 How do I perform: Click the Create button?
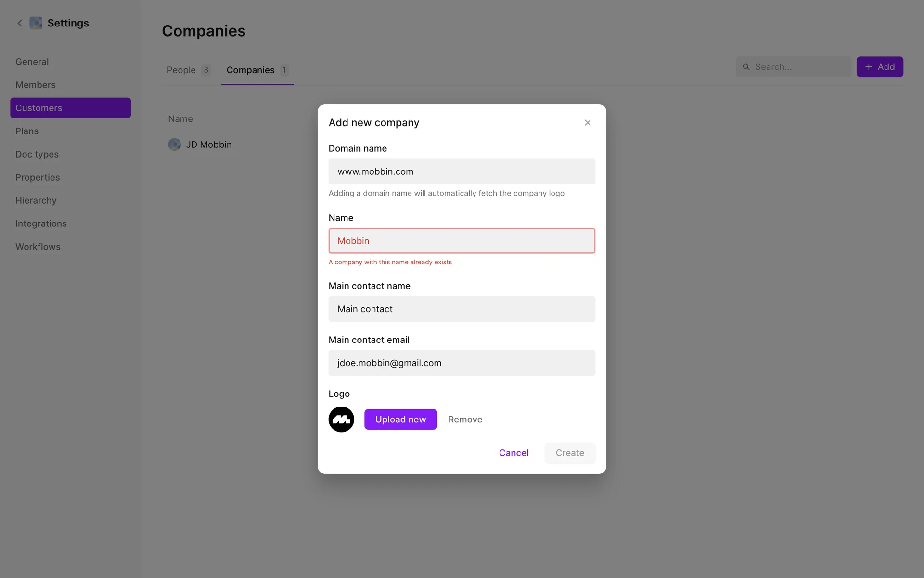pos(570,453)
